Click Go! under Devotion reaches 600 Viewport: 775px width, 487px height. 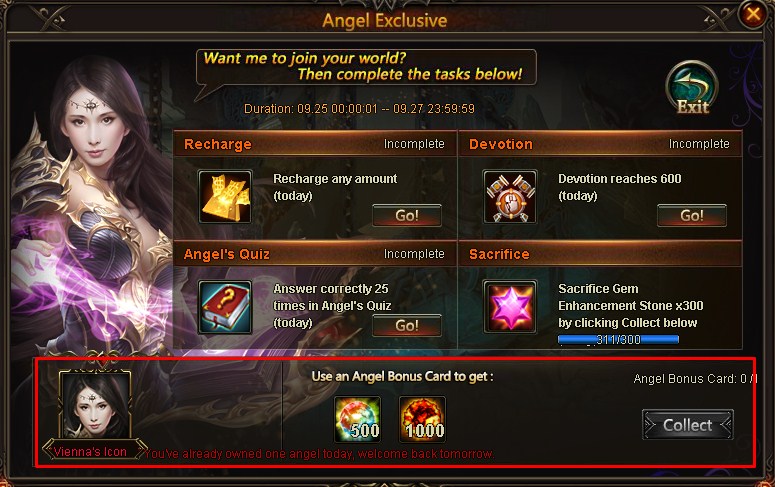pyautogui.click(x=691, y=216)
